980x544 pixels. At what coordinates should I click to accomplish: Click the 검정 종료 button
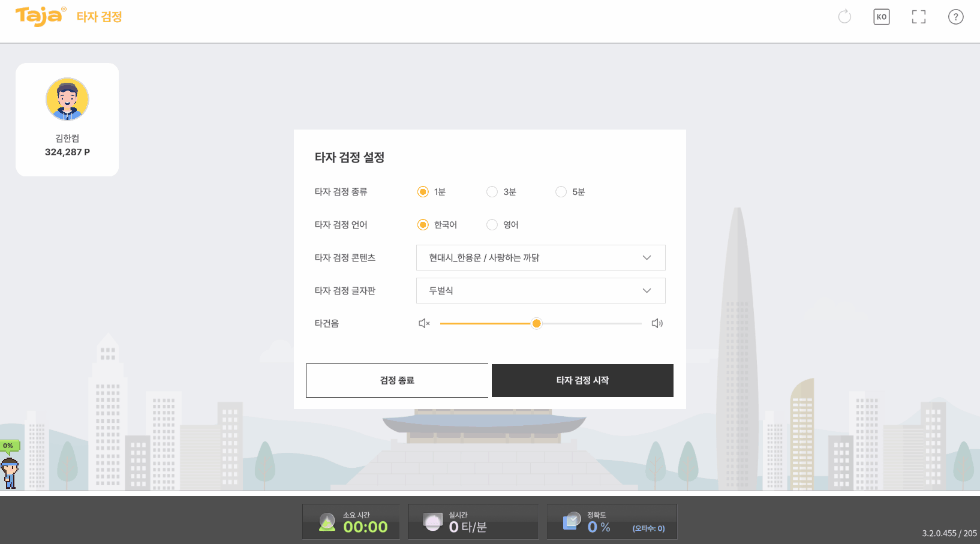click(x=397, y=380)
